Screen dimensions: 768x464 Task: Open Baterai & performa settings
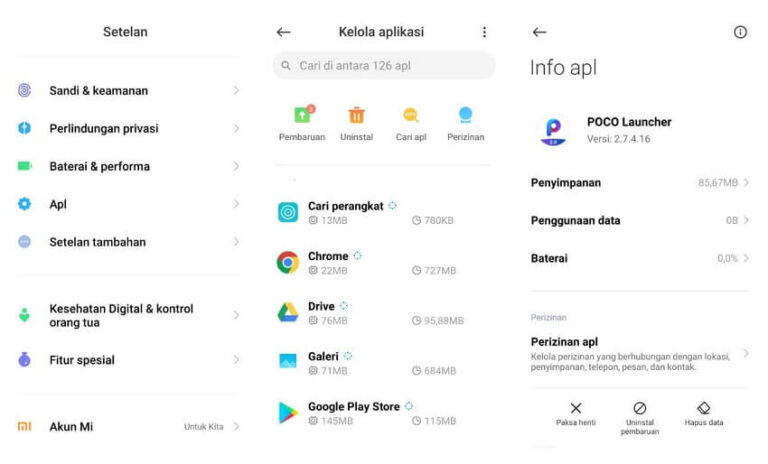127,166
